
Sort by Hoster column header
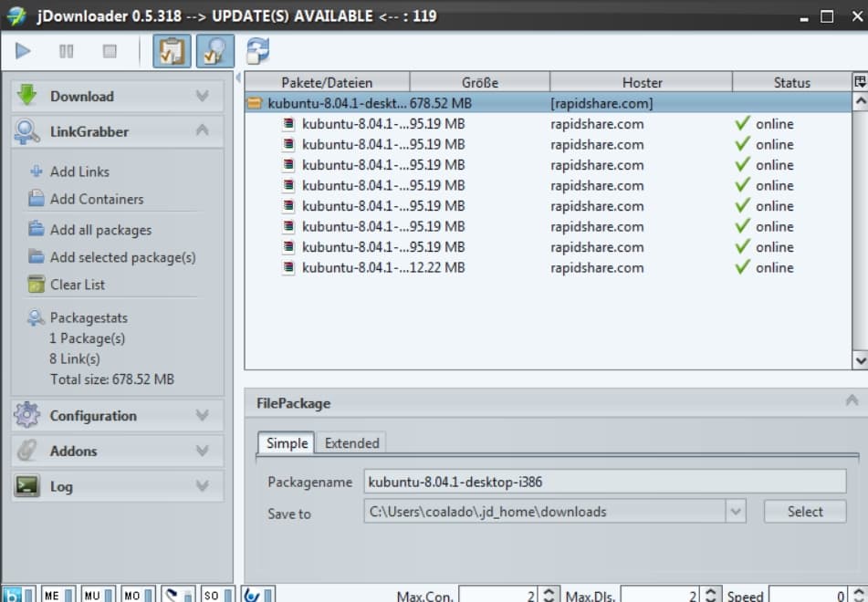[x=642, y=82]
